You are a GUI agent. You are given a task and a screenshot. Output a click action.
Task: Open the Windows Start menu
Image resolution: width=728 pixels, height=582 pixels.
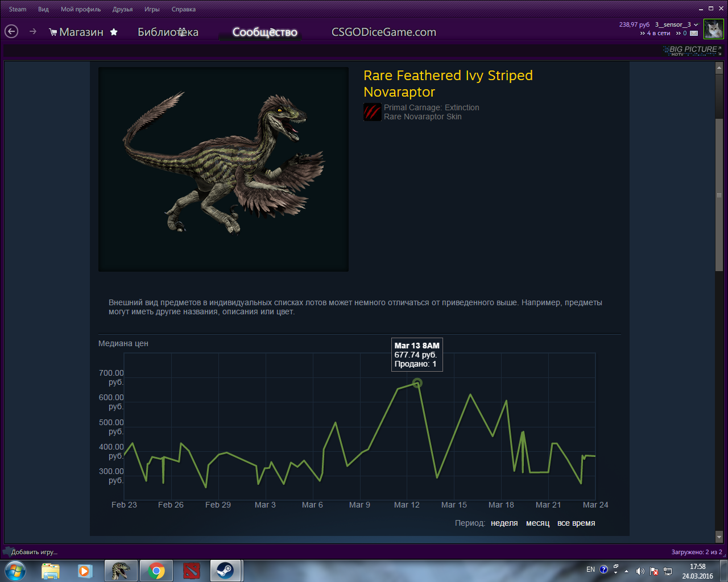point(15,571)
